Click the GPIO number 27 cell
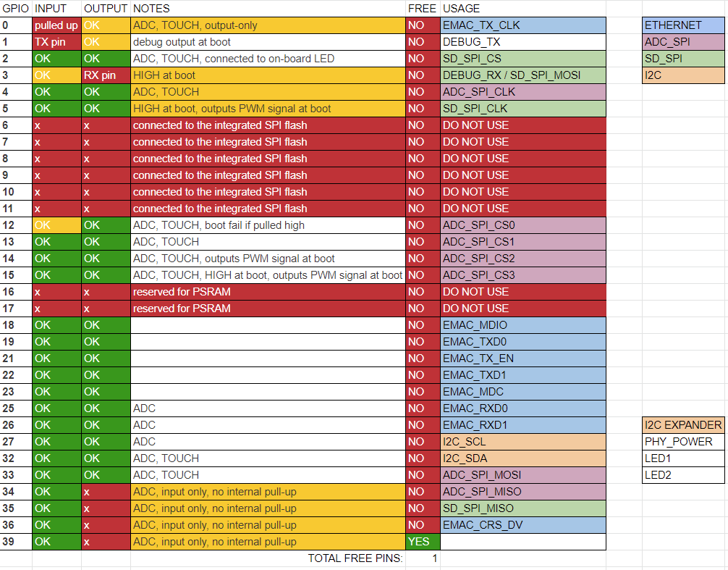The width and height of the screenshot is (728, 570). point(16,442)
